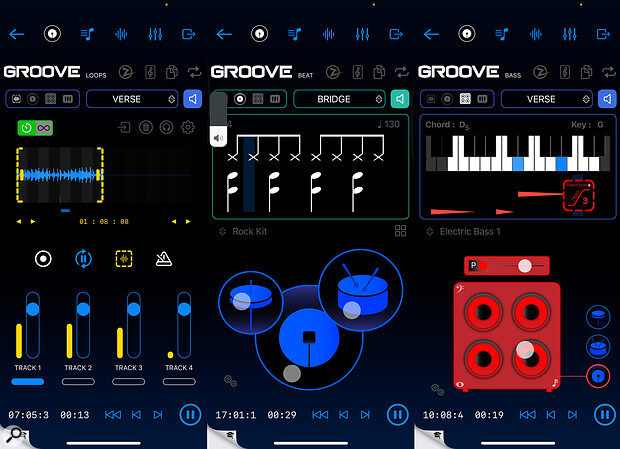Image resolution: width=620 pixels, height=449 pixels.
Task: Select Track 3 pill indicator
Action: (129, 382)
